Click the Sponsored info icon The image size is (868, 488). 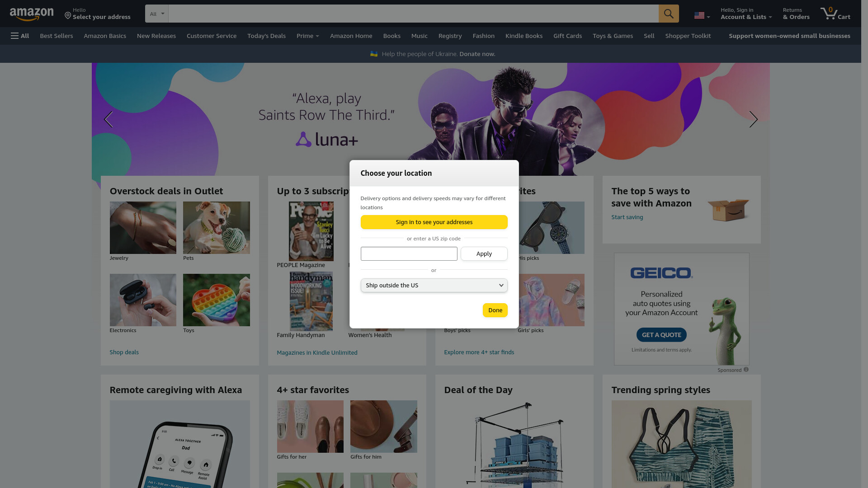coord(746,370)
